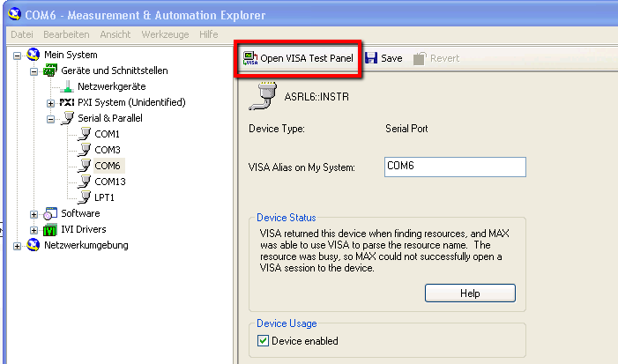
Task: Click the LPT1 parallel port icon
Action: click(84, 197)
